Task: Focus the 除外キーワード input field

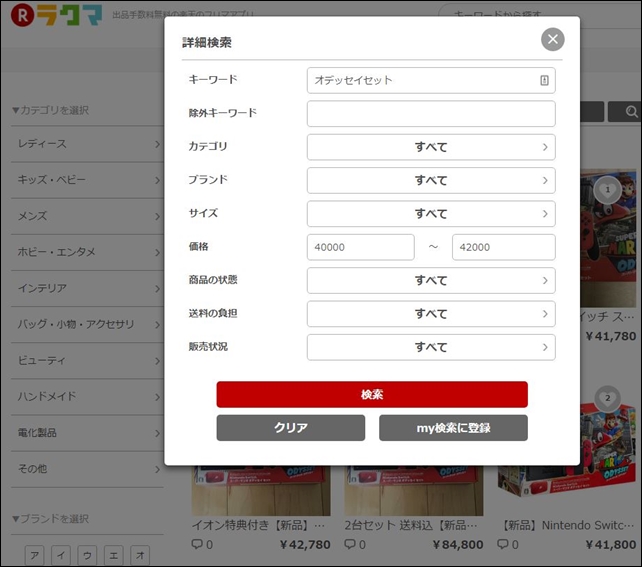Action: coord(431,114)
